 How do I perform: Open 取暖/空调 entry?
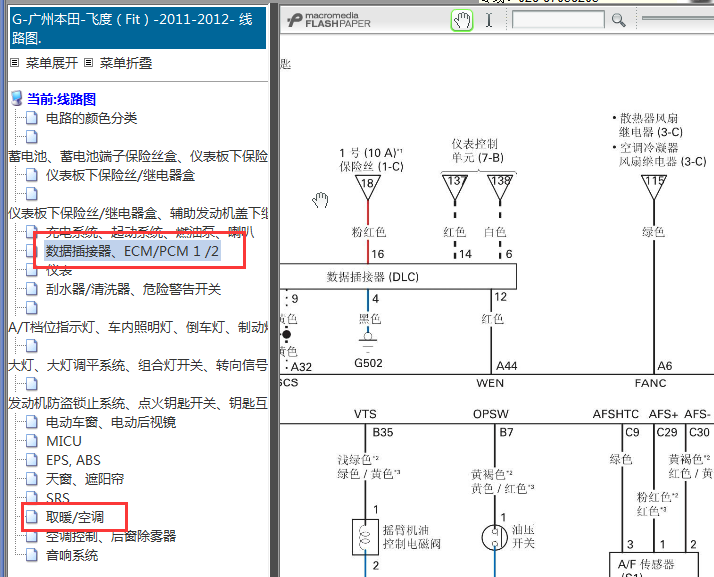(75, 517)
